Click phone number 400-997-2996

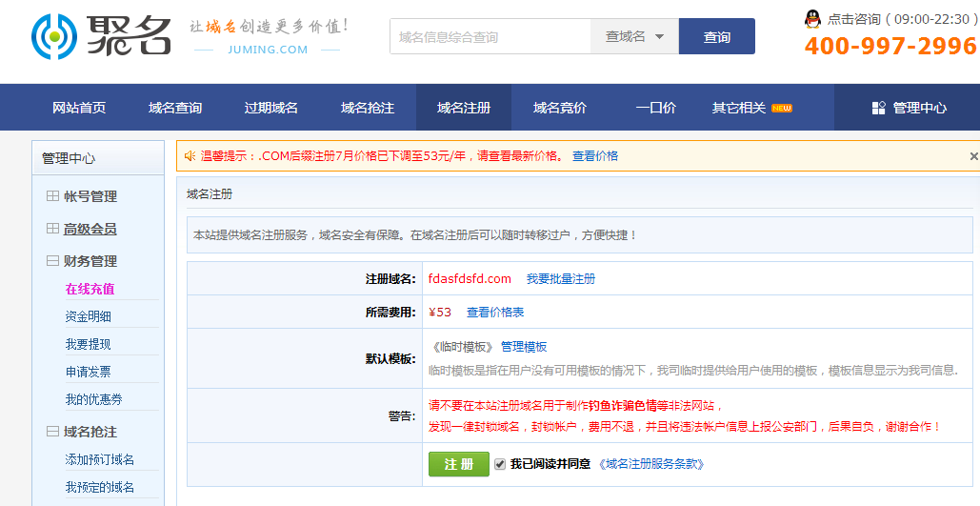(x=890, y=46)
